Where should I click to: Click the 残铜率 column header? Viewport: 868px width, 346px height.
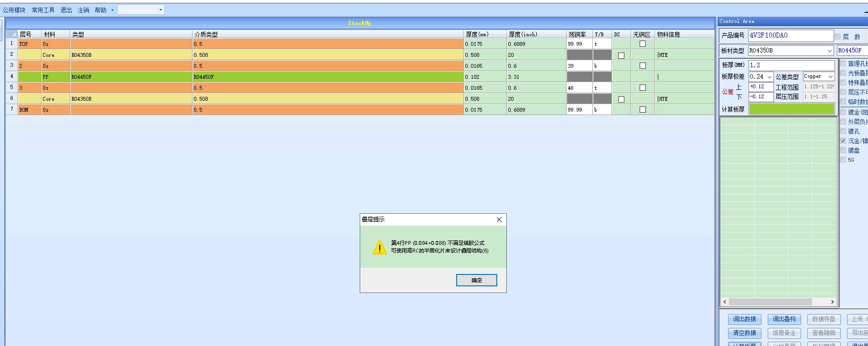click(x=579, y=34)
